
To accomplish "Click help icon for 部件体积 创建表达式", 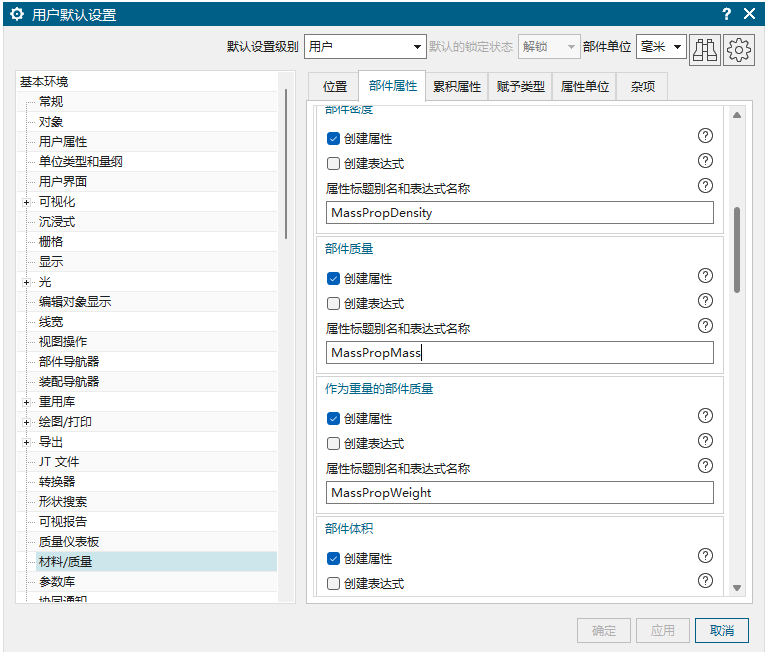I will point(705,581).
